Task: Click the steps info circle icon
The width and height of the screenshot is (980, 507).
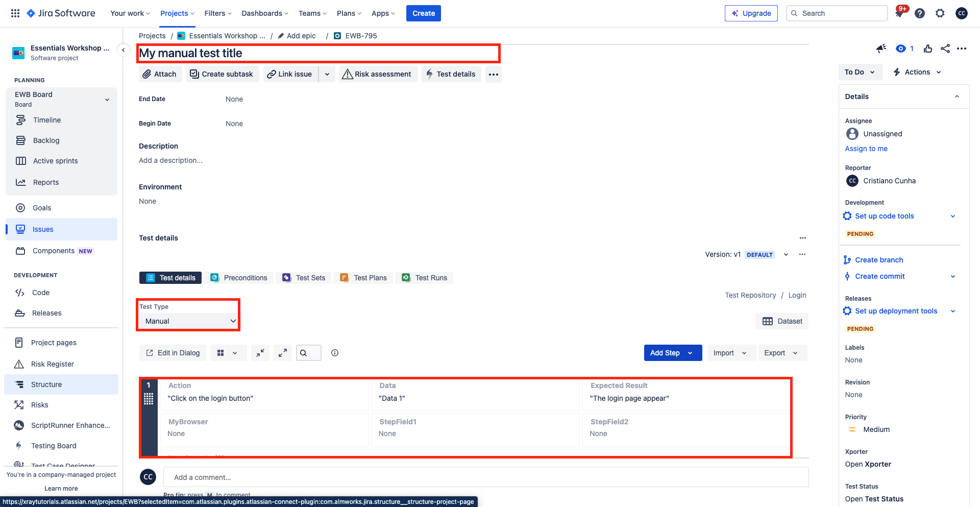Action: click(335, 353)
